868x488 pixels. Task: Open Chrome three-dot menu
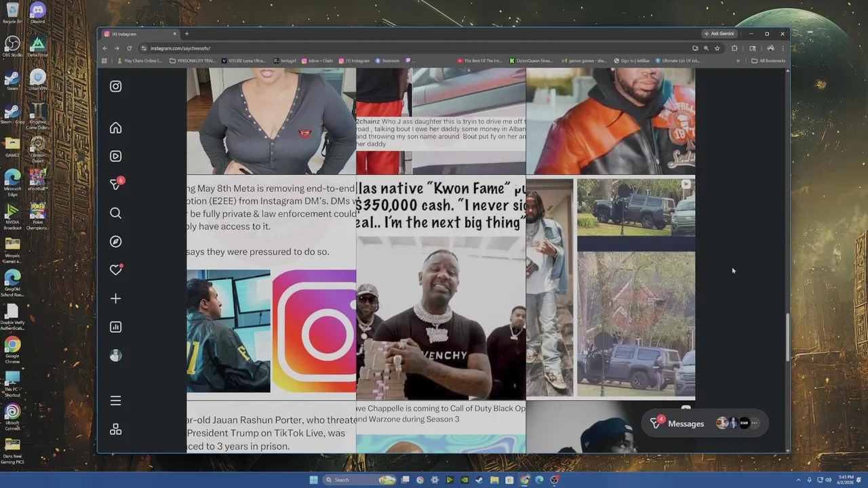click(783, 48)
